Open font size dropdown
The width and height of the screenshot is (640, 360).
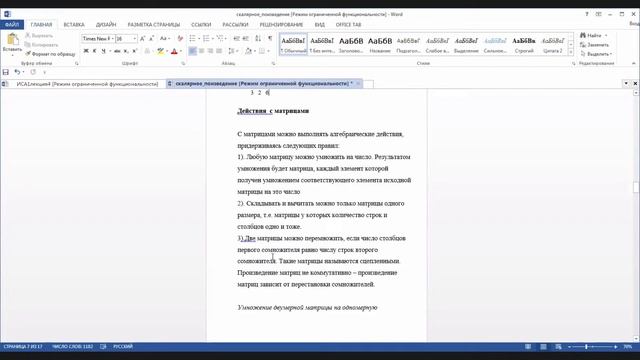coord(135,39)
